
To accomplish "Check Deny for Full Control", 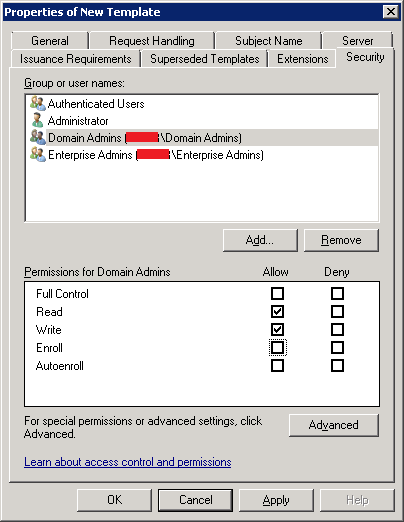I will 337,294.
